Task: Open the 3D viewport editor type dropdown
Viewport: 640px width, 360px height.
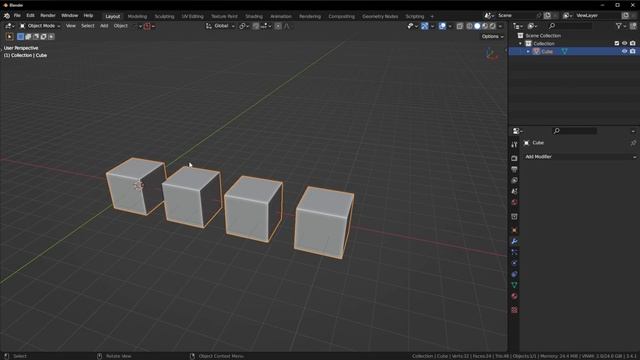Action: [x=10, y=26]
